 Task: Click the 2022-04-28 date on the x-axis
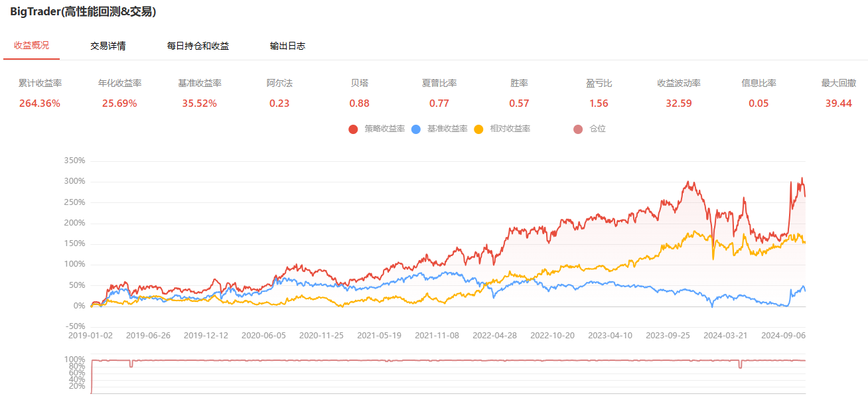pos(494,336)
